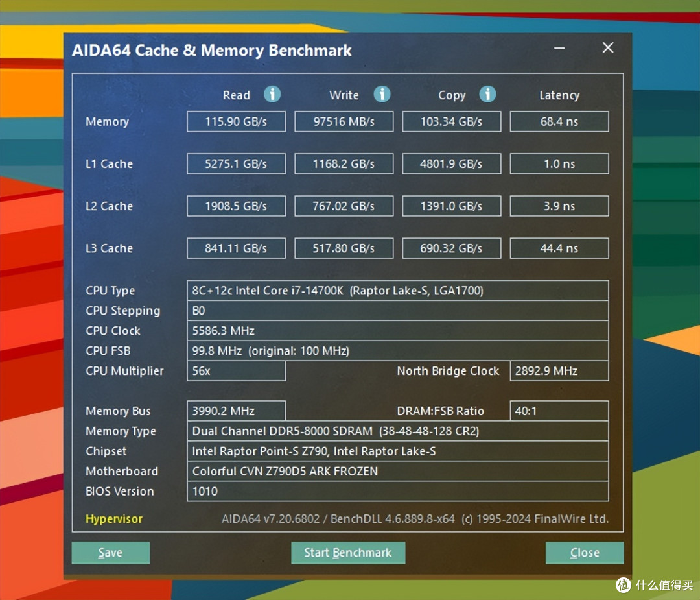Click the DRAM:FSB Ratio field 40:1

[559, 411]
